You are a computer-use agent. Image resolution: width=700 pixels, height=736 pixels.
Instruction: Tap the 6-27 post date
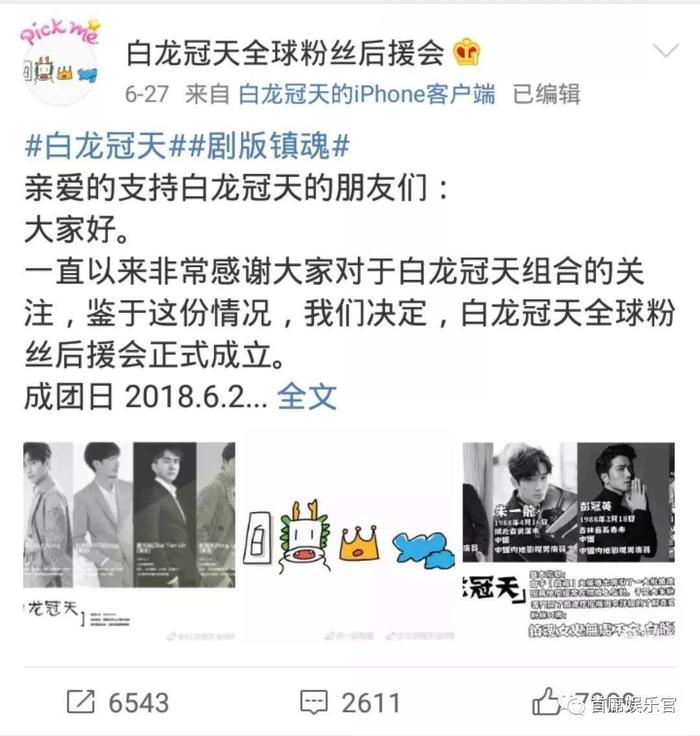coord(146,94)
